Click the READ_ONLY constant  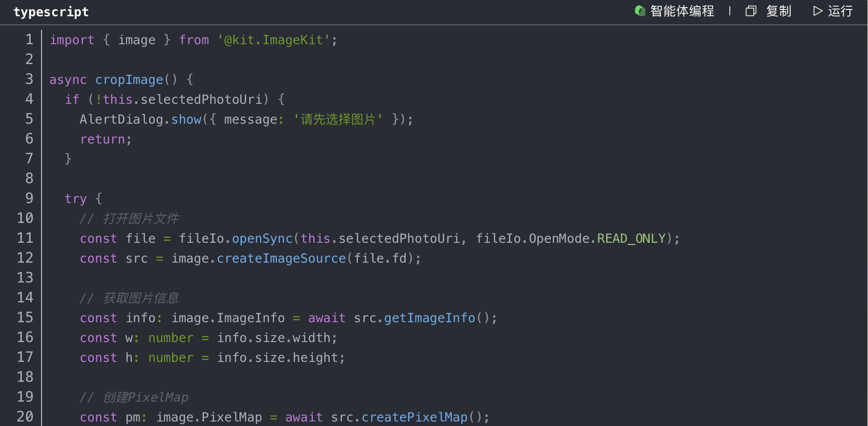pos(631,239)
